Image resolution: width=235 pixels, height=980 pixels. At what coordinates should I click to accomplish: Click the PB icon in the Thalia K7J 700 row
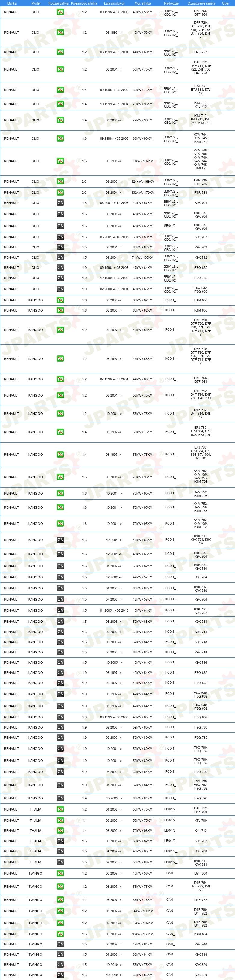point(60,820)
